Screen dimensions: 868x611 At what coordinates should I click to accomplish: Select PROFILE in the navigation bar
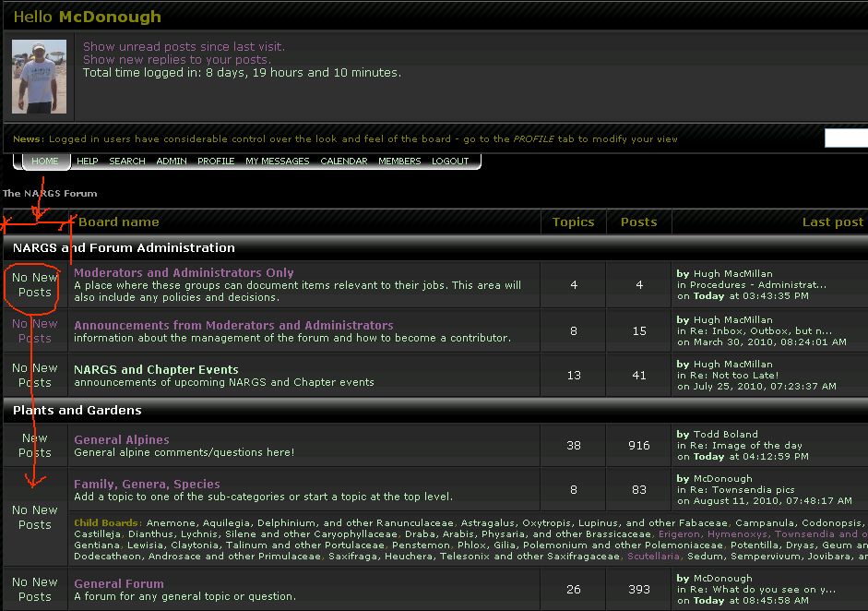(x=216, y=162)
